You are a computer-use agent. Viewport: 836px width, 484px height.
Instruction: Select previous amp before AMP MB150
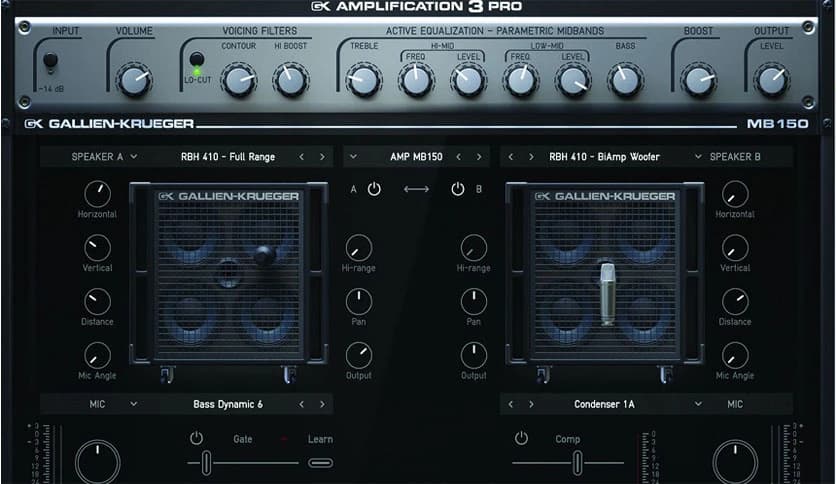(x=458, y=157)
